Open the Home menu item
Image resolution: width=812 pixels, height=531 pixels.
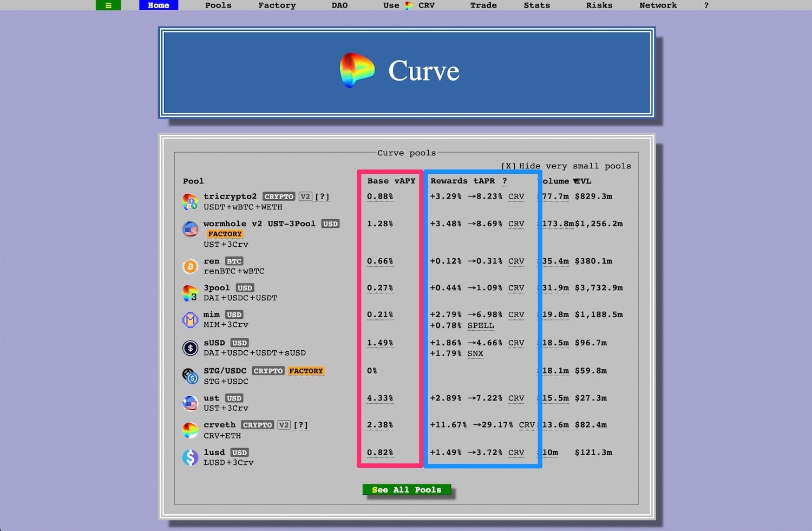(159, 5)
